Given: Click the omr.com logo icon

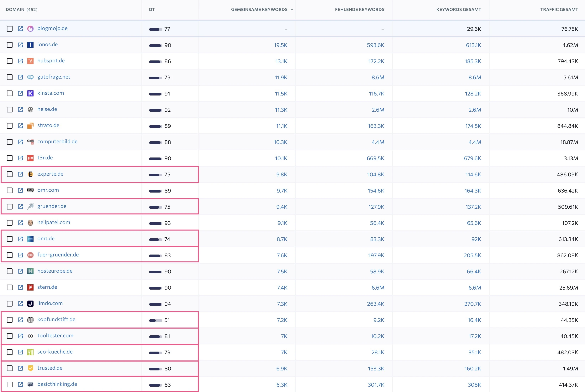Looking at the screenshot, I should coord(30,190).
